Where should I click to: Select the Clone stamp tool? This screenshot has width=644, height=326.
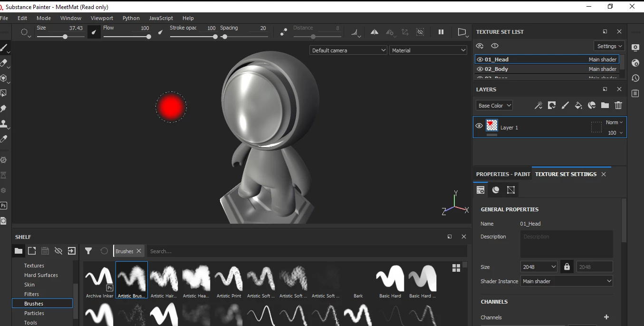click(4, 124)
